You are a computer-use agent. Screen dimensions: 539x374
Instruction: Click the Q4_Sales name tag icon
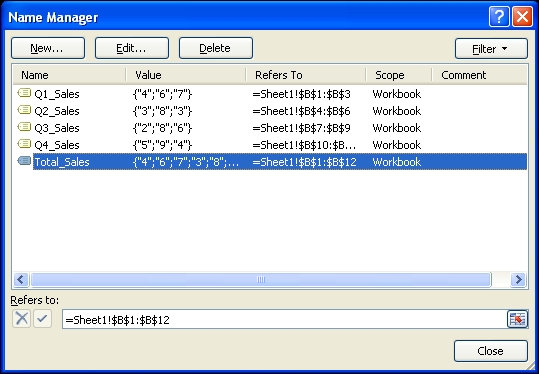pyautogui.click(x=24, y=144)
